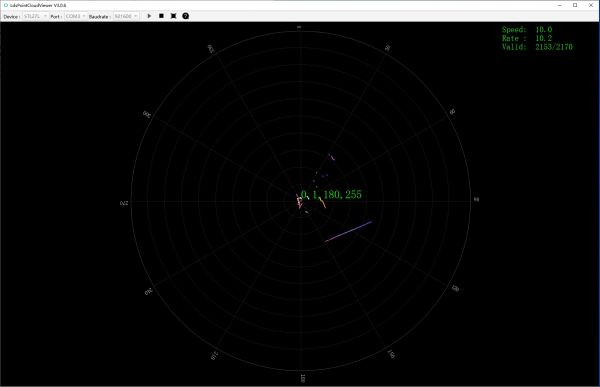This screenshot has width=600, height=387.
Task: Maximize the viewer window
Action: (x=575, y=5)
